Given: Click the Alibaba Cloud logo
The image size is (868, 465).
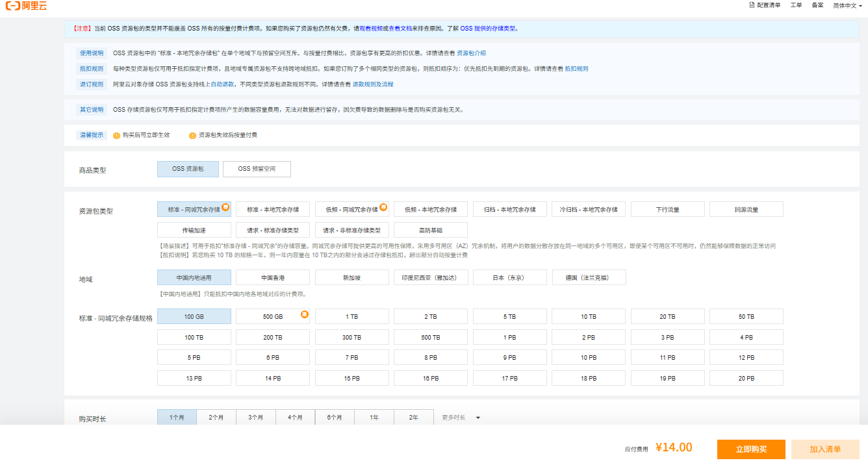Looking at the screenshot, I should (26, 5).
